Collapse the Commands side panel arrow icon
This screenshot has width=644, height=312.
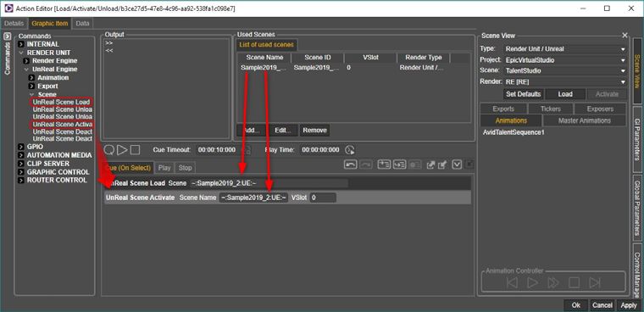(7, 36)
